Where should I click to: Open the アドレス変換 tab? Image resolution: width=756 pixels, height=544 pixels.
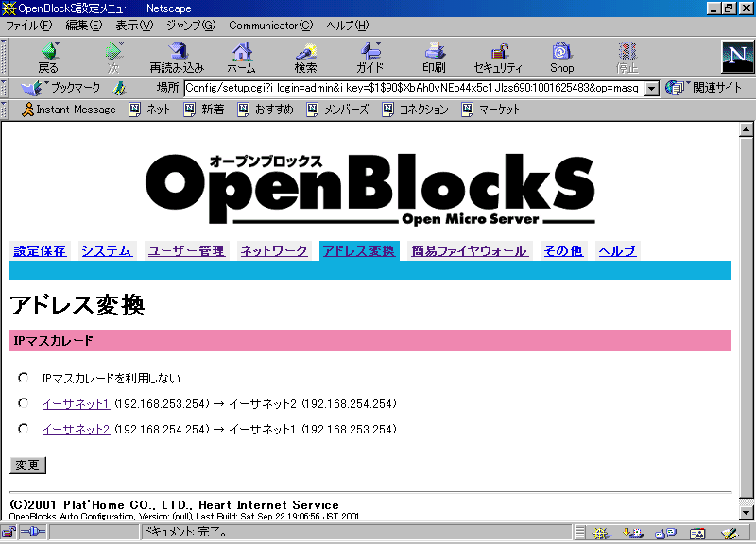click(x=359, y=251)
